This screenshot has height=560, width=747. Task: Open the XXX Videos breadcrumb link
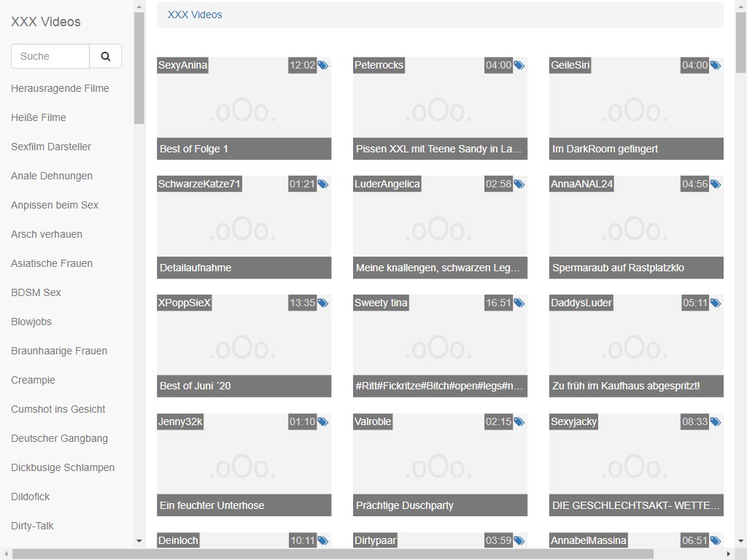(195, 15)
